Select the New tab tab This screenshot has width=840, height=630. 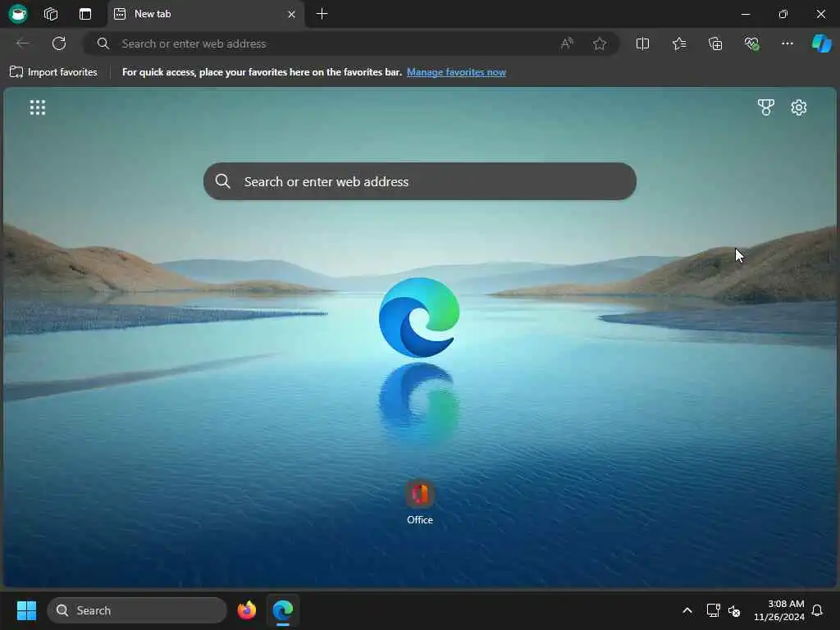point(206,14)
